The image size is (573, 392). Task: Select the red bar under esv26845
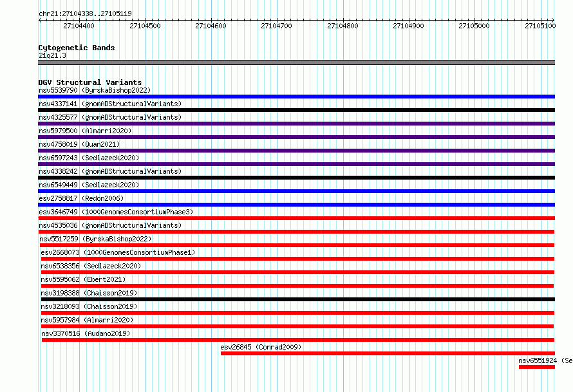pyautogui.click(x=388, y=353)
